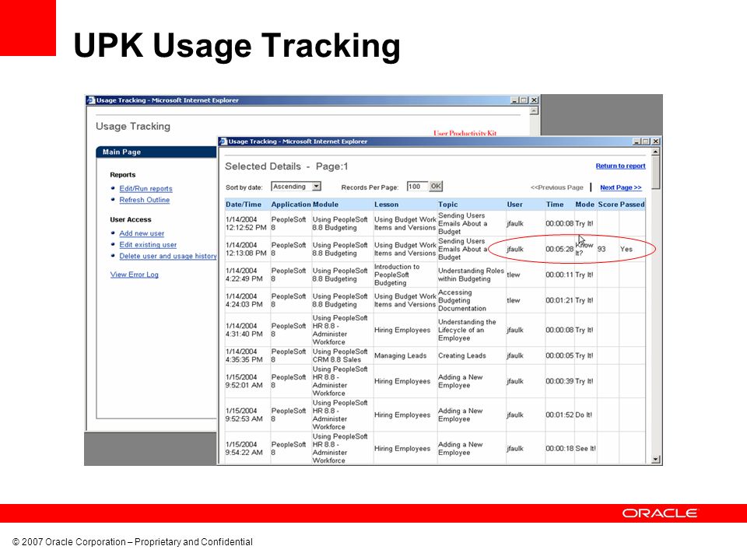Click the Topic column header
This screenshot has height=560, width=747.
[448, 205]
